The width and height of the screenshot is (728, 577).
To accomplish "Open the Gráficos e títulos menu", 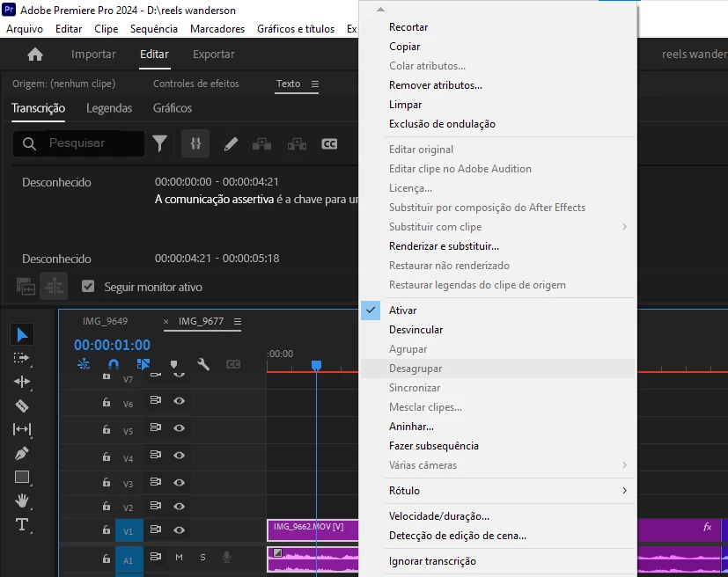I will [x=296, y=29].
